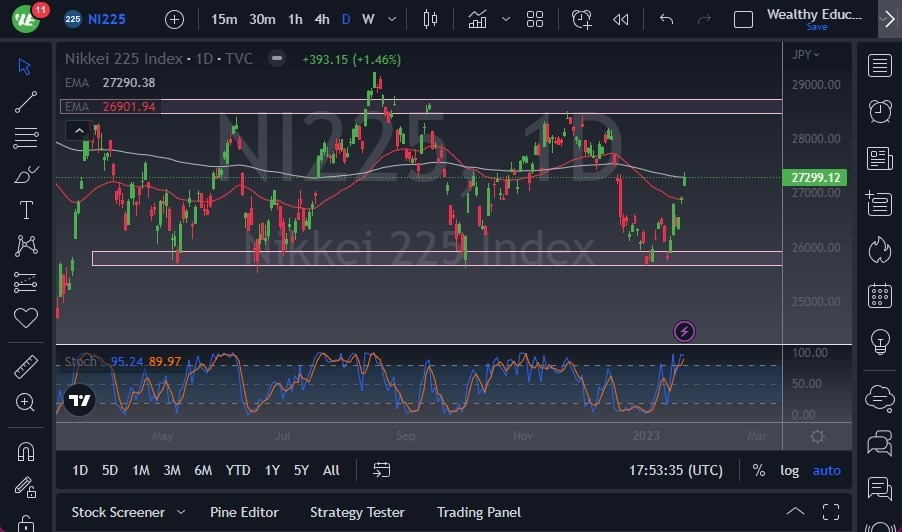This screenshot has width=902, height=532.
Task: Select the trend line drawing tool
Action: coord(26,101)
